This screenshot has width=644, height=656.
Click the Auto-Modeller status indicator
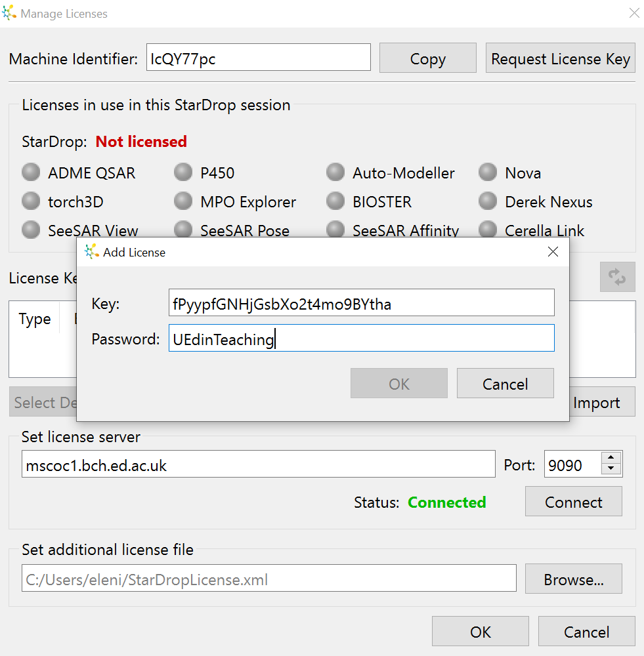coord(335,172)
